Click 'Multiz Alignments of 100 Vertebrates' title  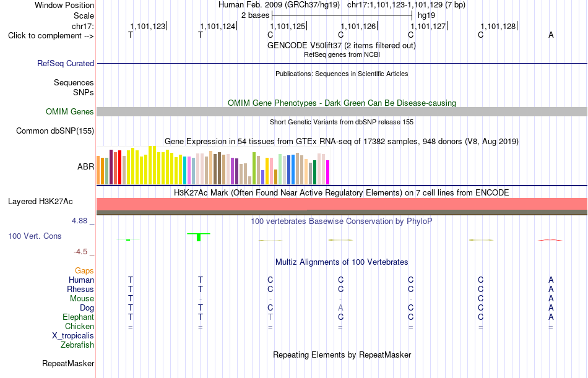click(x=342, y=262)
